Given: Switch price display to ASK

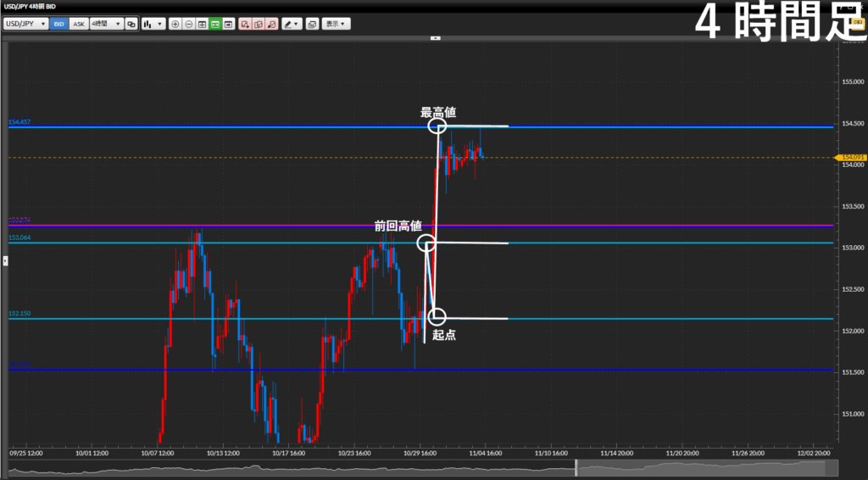Looking at the screenshot, I should coord(79,25).
